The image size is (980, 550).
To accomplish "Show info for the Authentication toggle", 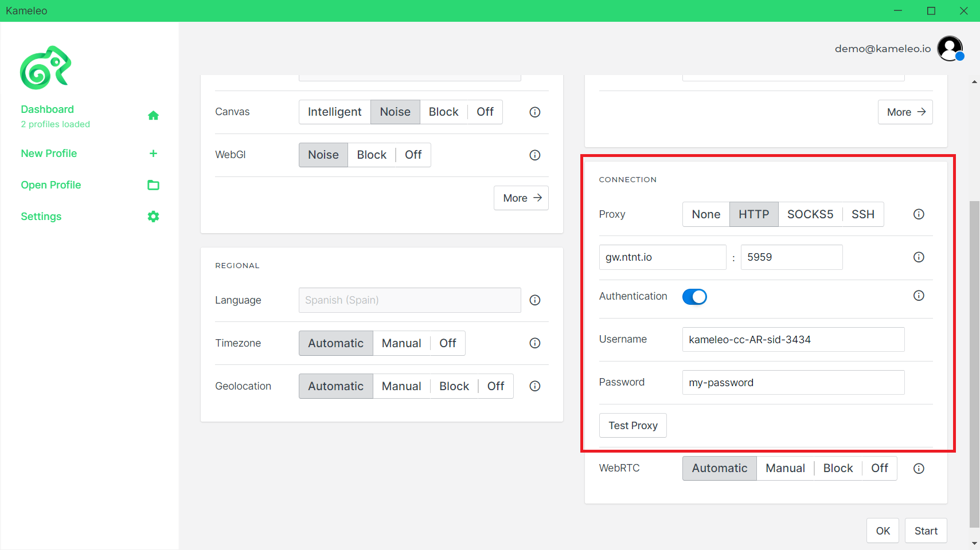I will pyautogui.click(x=919, y=296).
